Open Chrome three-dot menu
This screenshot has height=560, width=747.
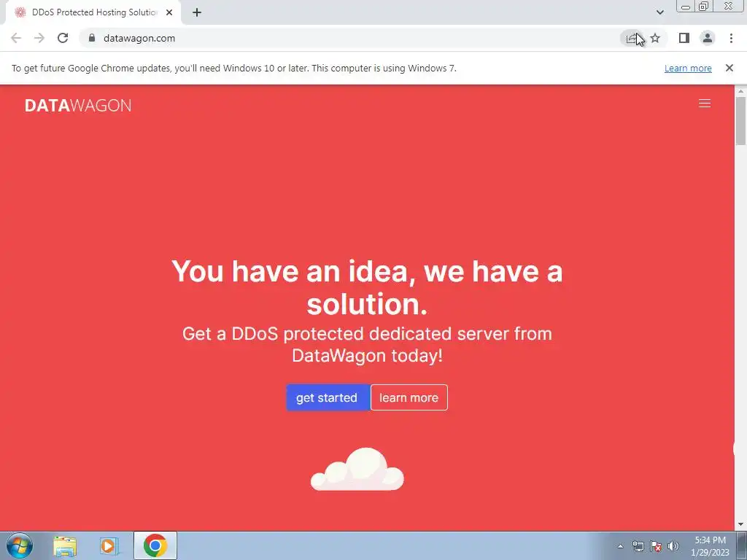(x=731, y=38)
